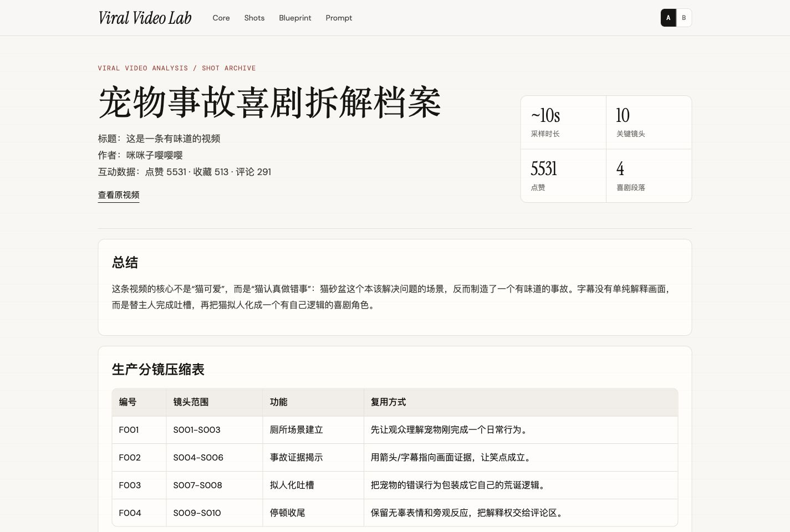This screenshot has width=790, height=532.
Task: Click the S004-S006 range cell
Action: (x=215, y=458)
